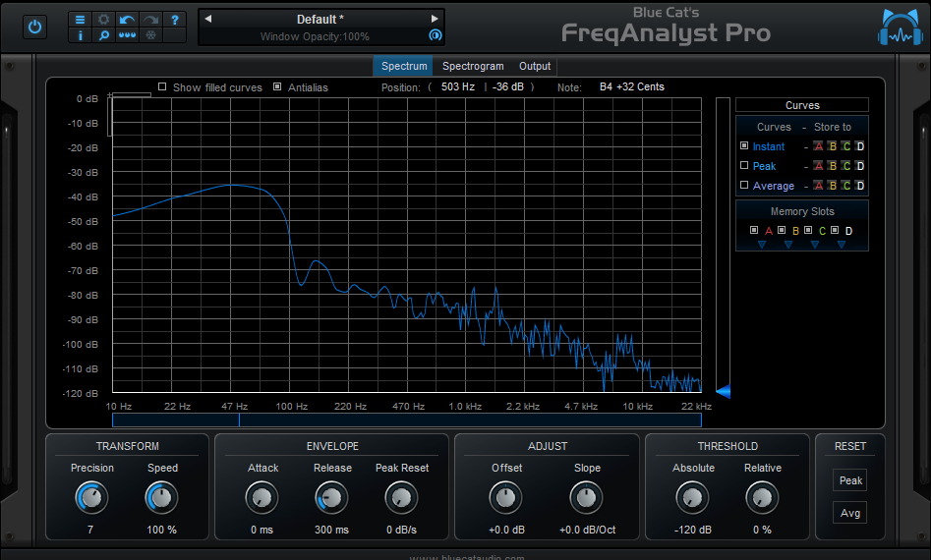
Task: Click the Release knob
Action: [x=331, y=498]
